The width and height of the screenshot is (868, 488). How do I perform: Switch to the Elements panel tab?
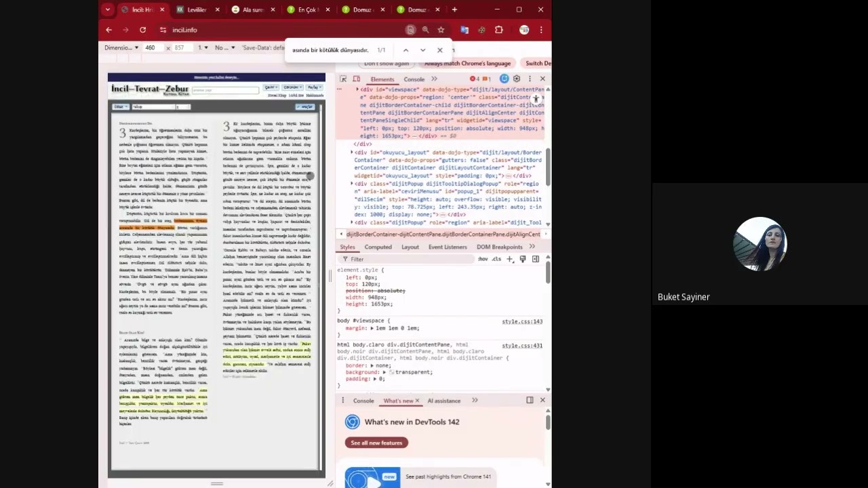[x=382, y=79]
